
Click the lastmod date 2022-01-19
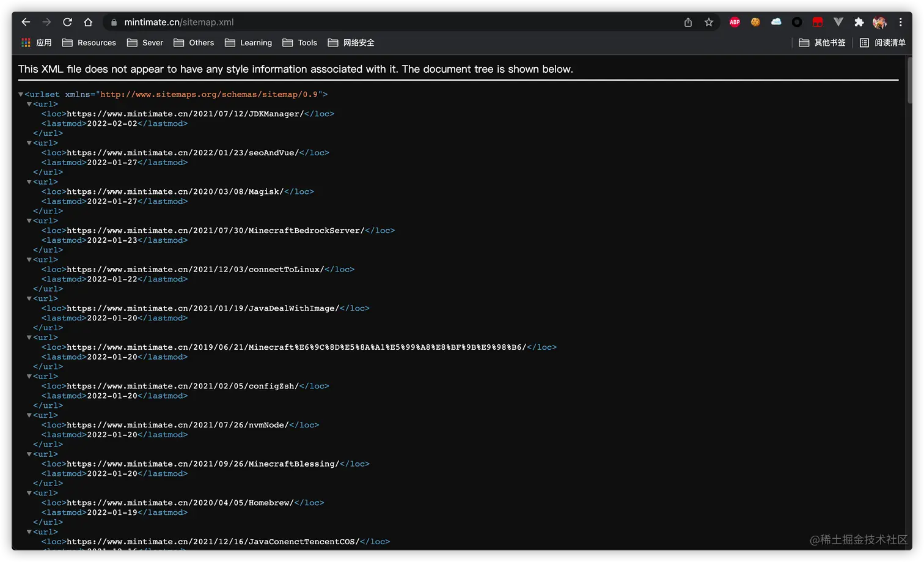pos(112,512)
